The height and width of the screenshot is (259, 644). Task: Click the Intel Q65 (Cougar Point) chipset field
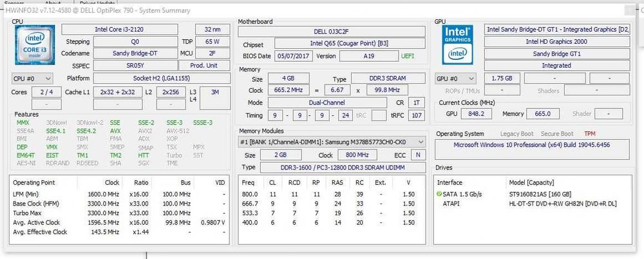coord(350,43)
